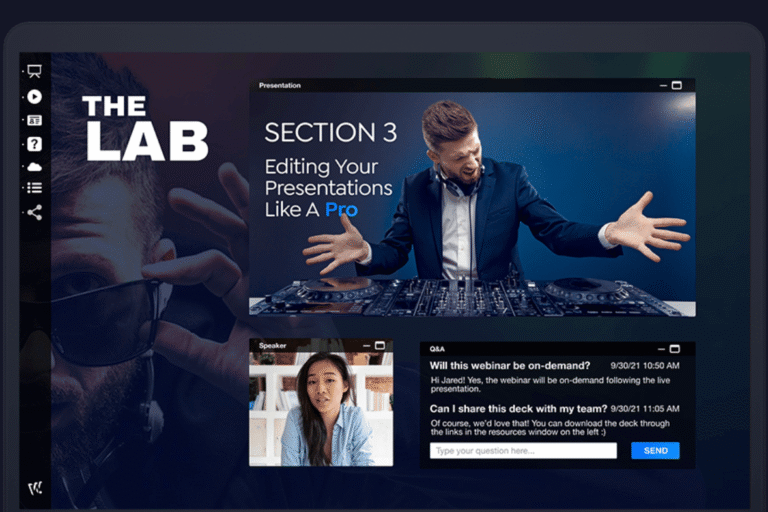Open the list icon in sidebar
The height and width of the screenshot is (512, 768).
tap(34, 188)
